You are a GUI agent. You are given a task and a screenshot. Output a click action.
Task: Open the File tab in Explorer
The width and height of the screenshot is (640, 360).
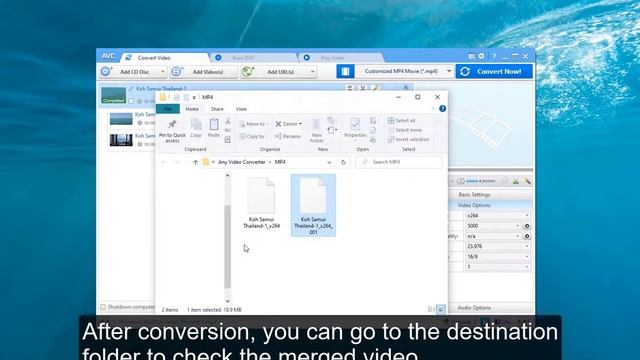(x=168, y=109)
